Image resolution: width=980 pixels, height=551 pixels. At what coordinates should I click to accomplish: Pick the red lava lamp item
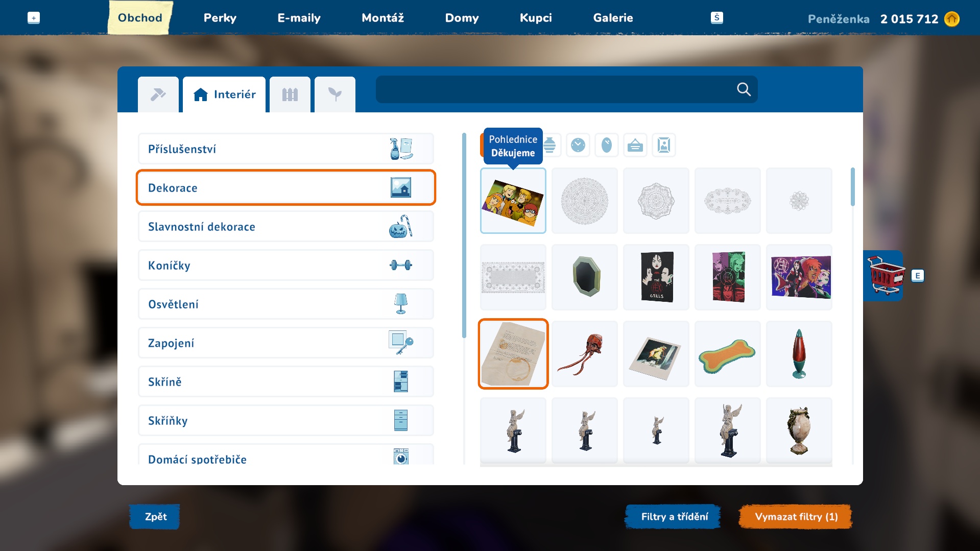click(799, 354)
